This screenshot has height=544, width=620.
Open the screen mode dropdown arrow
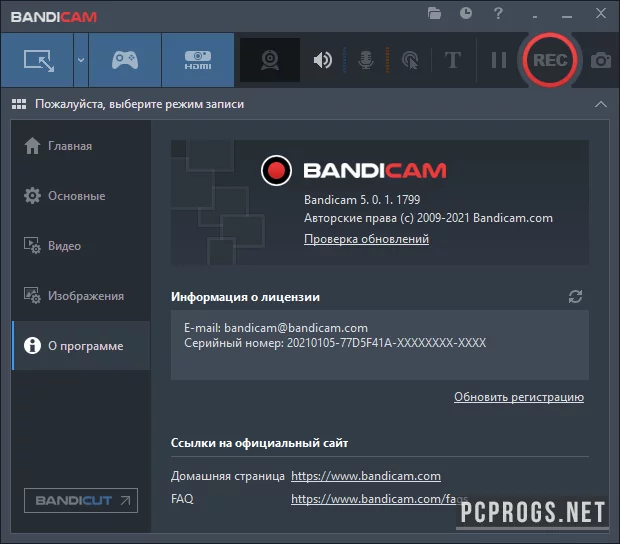click(81, 60)
